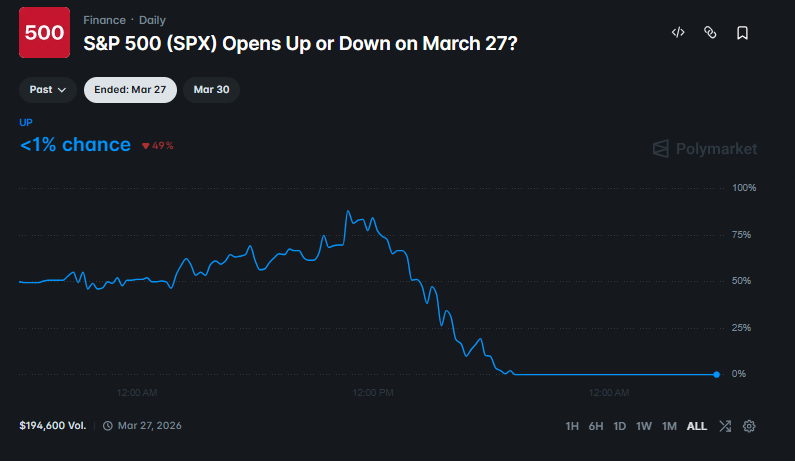Click the clock icon by the date
This screenshot has width=795, height=461.
click(108, 426)
